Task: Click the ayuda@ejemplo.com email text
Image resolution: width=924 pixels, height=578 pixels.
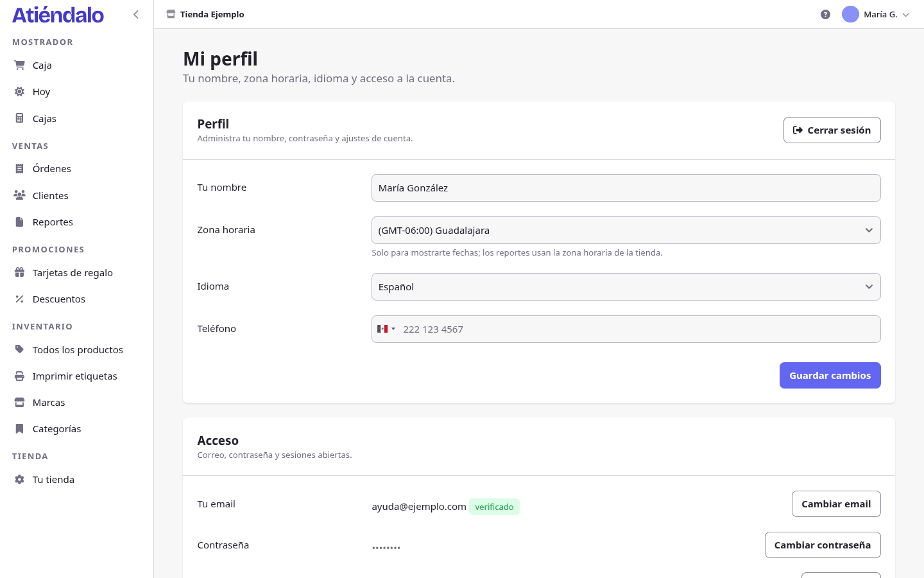Action: [419, 507]
